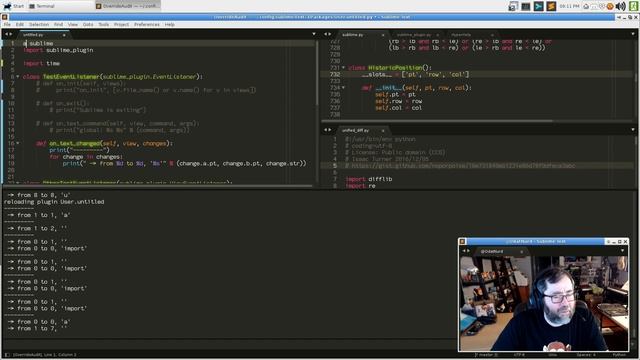Image resolution: width=640 pixels, height=360 pixels.
Task: Select the OverrideAudit taskbar window entry
Action: (x=127, y=6)
